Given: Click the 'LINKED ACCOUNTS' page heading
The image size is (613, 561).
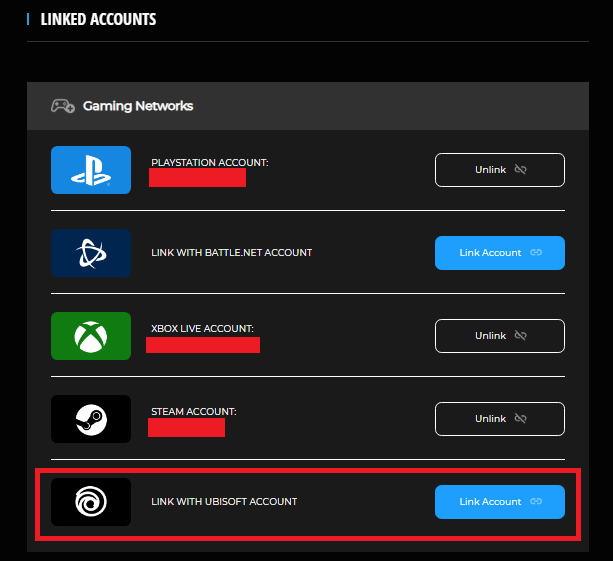Looking at the screenshot, I should tap(98, 19).
